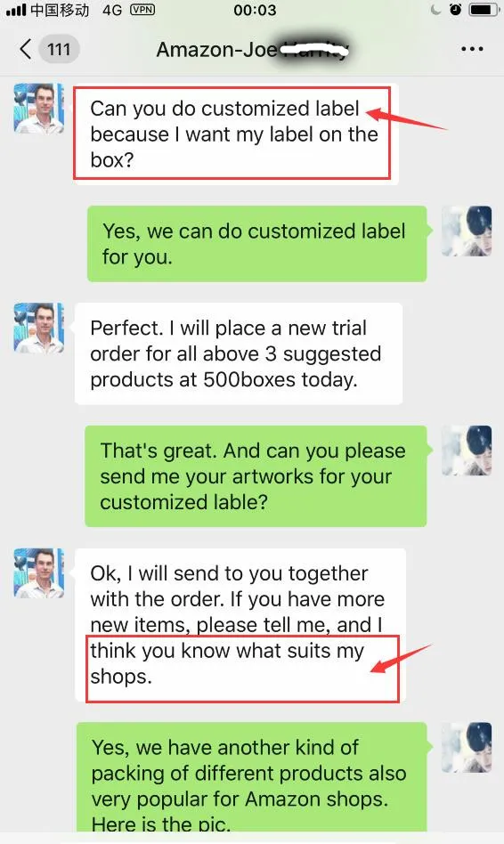Open Joe's avatar beside 'Perfect' message
Image resolution: width=504 pixels, height=844 pixels.
click(x=39, y=328)
